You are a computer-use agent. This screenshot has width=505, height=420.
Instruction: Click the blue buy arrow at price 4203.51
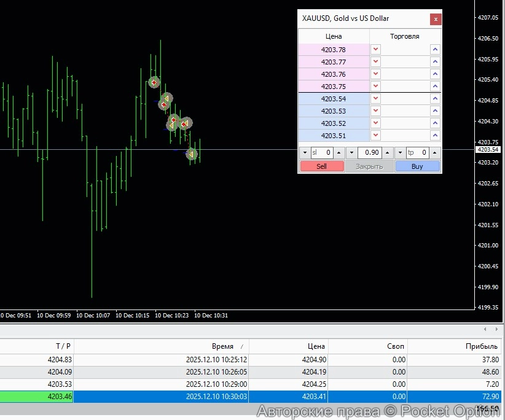pos(435,136)
